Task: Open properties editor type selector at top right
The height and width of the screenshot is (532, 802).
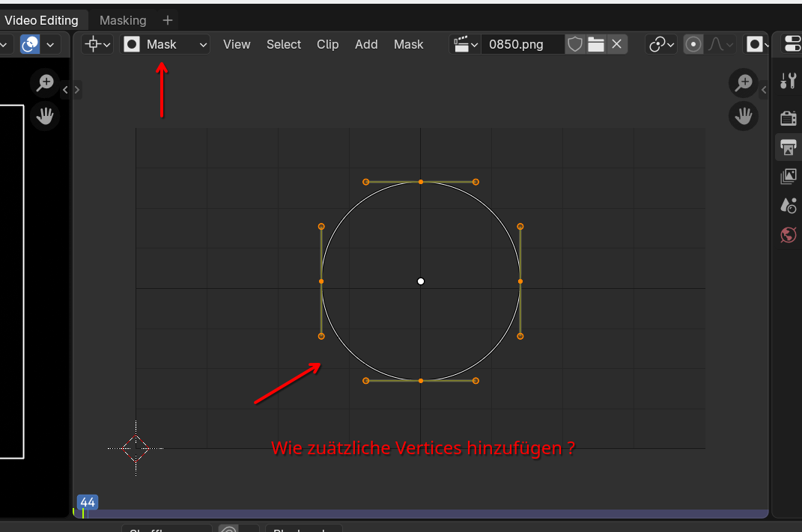Action: [792, 44]
